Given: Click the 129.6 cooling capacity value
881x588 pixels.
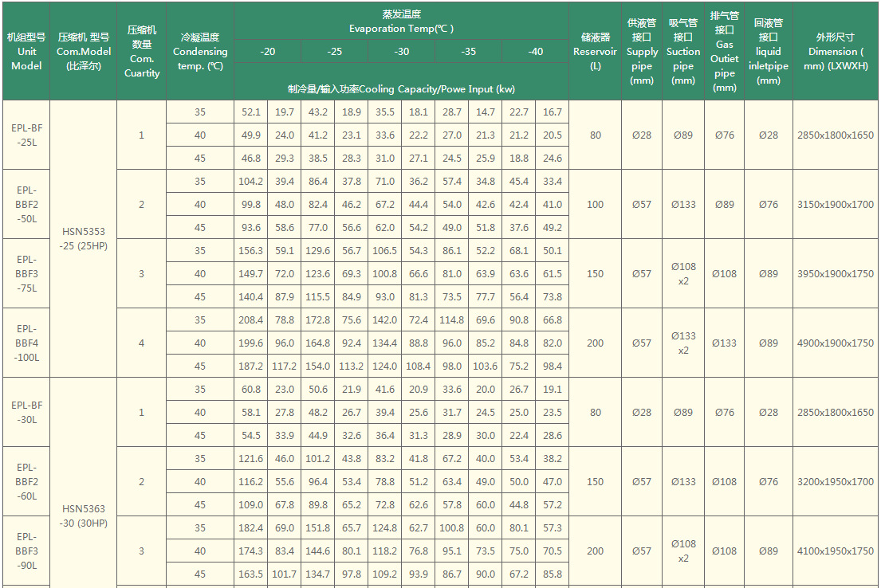Looking at the screenshot, I should (x=317, y=250).
